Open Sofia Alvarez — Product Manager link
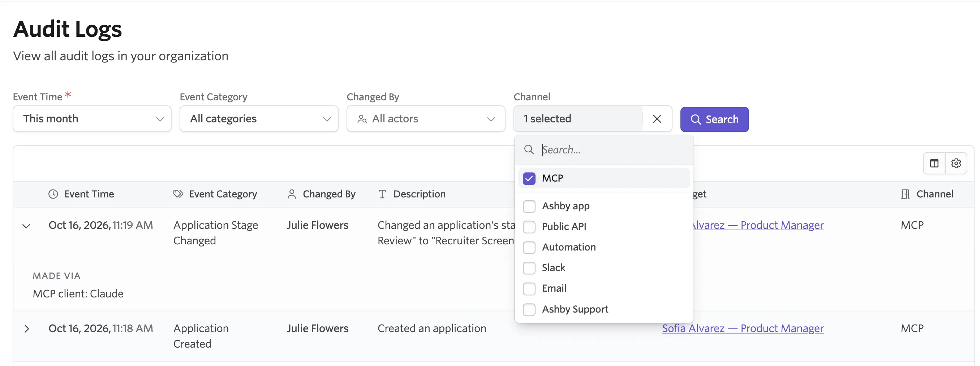 (x=743, y=328)
